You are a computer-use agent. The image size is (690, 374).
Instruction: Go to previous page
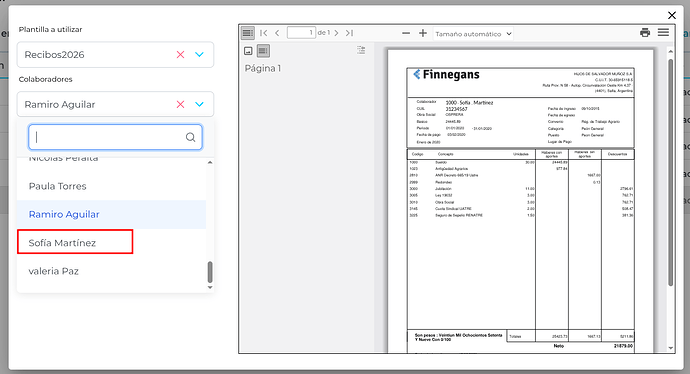277,33
